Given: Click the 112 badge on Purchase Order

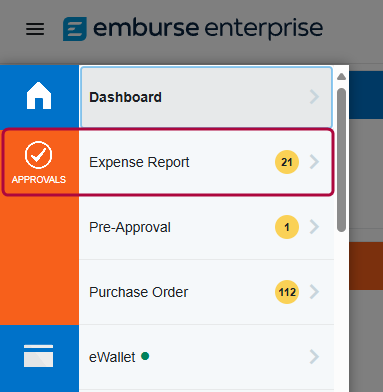Looking at the screenshot, I should click(287, 292).
